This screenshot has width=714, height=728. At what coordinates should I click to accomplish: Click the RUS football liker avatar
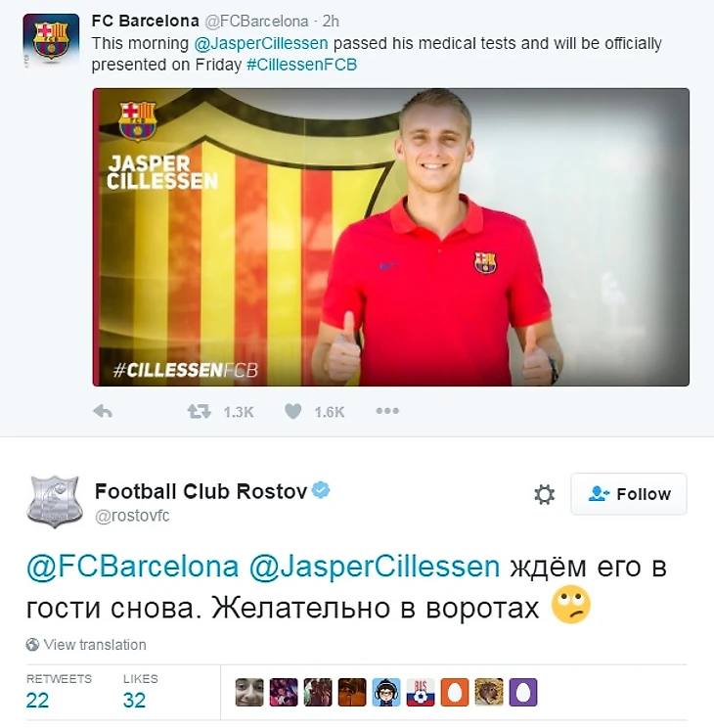[421, 692]
